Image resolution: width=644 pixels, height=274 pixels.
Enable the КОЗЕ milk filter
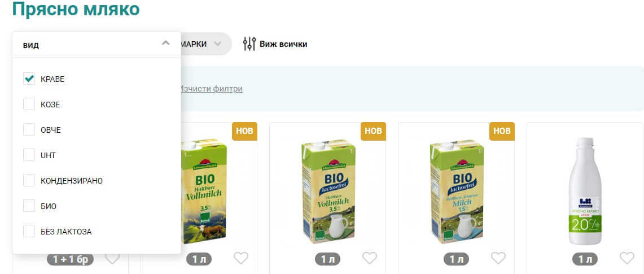tap(29, 105)
